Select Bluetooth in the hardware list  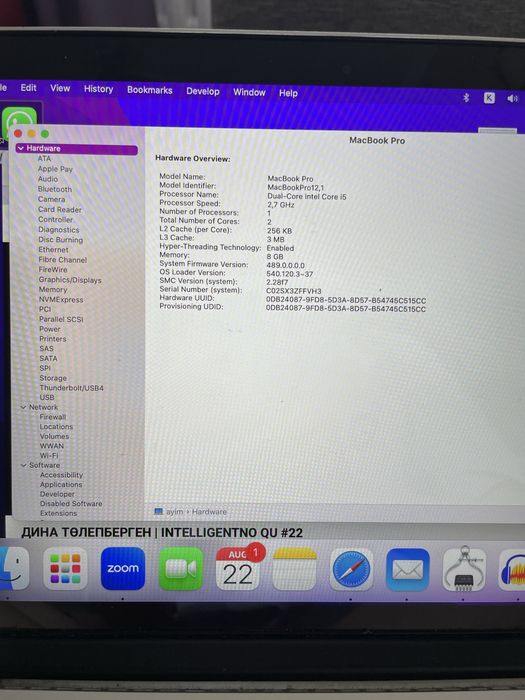[55, 189]
